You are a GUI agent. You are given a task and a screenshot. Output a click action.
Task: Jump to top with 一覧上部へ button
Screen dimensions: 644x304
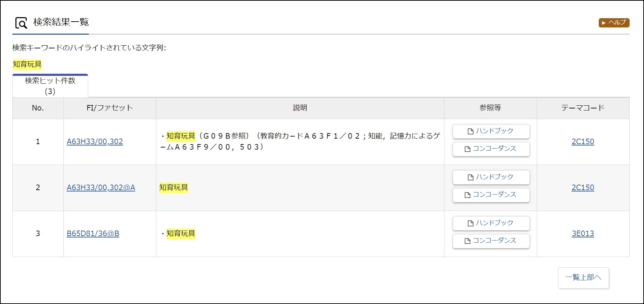[583, 278]
